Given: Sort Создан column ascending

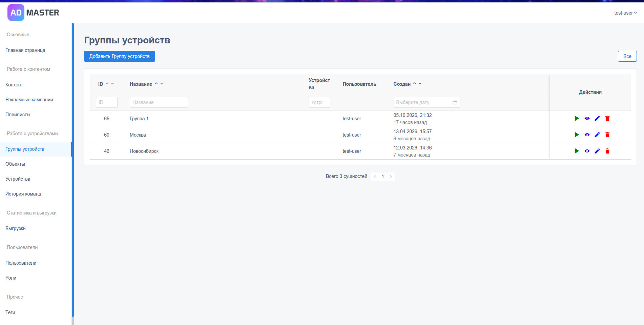Looking at the screenshot, I should click(x=415, y=83).
